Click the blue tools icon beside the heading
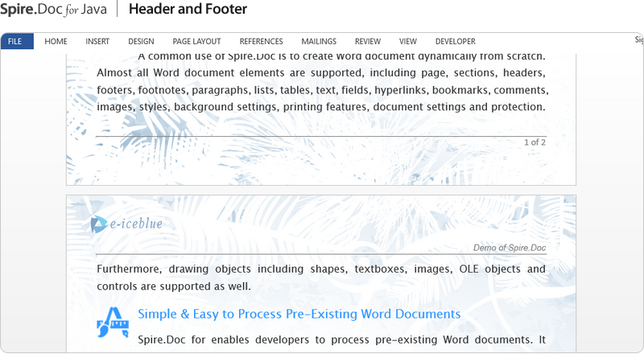The image size is (644, 354). click(x=113, y=323)
